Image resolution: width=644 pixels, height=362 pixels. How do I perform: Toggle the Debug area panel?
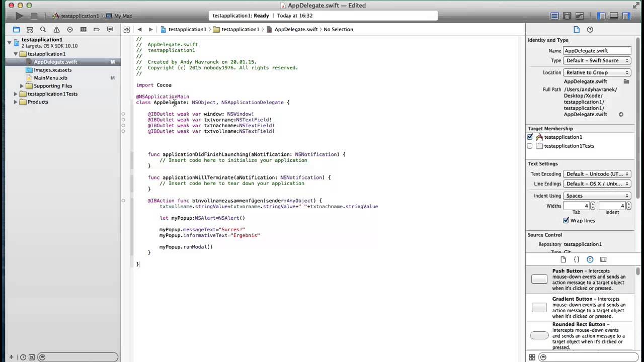(614, 16)
